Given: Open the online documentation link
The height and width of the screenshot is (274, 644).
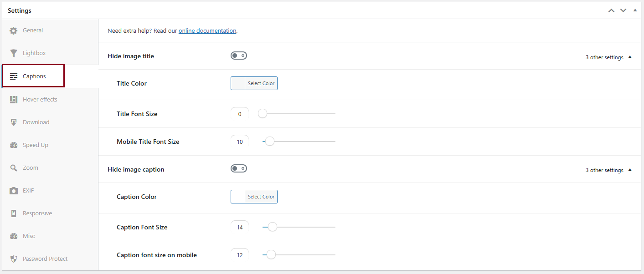Looking at the screenshot, I should 207,31.
